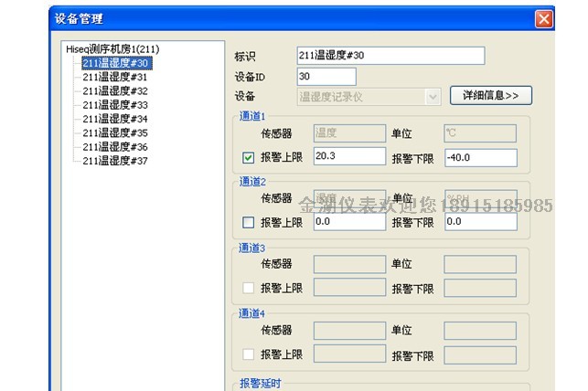Click the 详细信息>> button
588x391 pixels.
pyautogui.click(x=490, y=96)
